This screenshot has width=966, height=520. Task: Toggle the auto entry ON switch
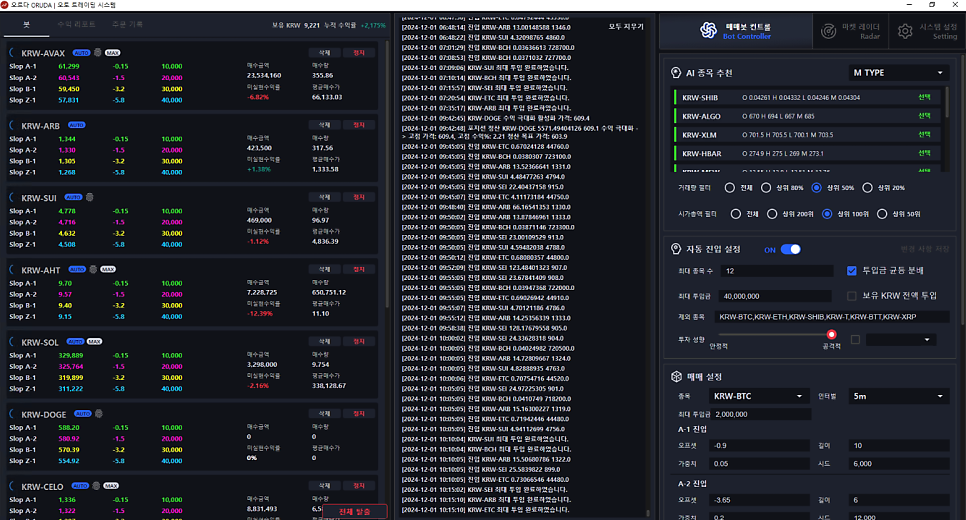click(x=790, y=250)
